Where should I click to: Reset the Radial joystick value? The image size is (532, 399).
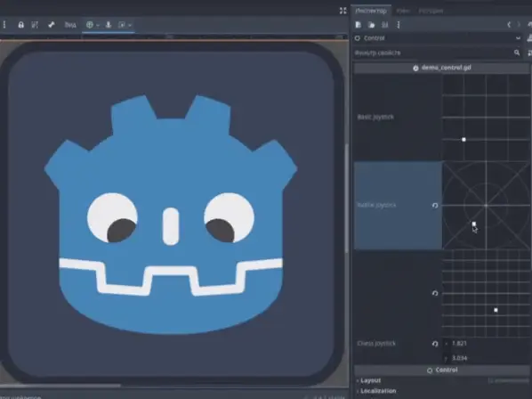(435, 206)
